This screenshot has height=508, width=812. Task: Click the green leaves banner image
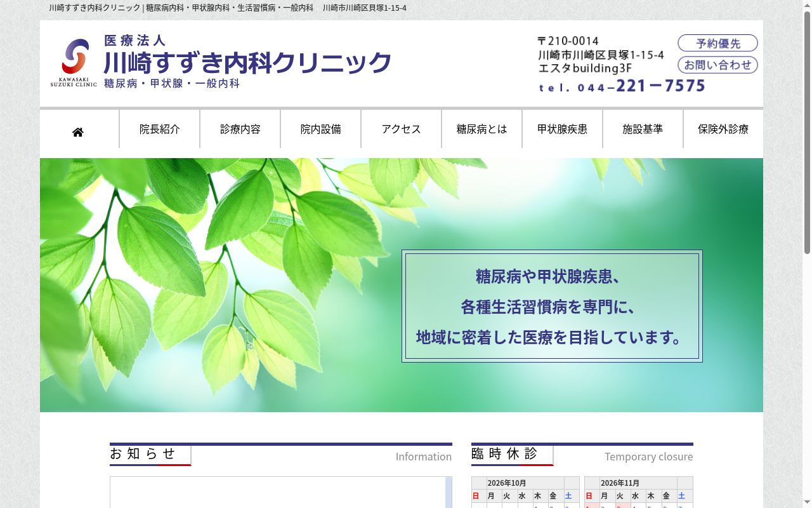pyautogui.click(x=402, y=285)
